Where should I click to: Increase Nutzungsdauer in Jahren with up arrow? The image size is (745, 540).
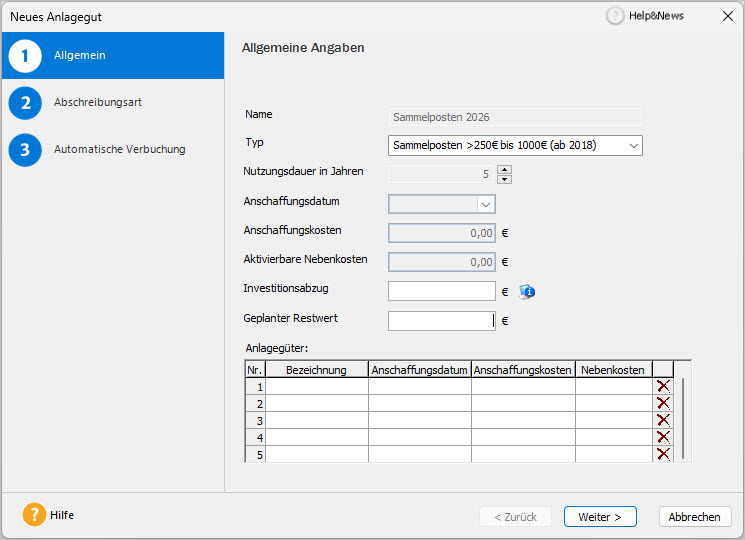coord(504,169)
